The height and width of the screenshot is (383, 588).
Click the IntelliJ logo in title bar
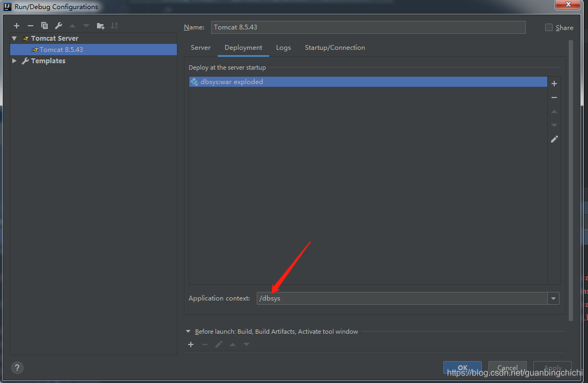[x=8, y=6]
